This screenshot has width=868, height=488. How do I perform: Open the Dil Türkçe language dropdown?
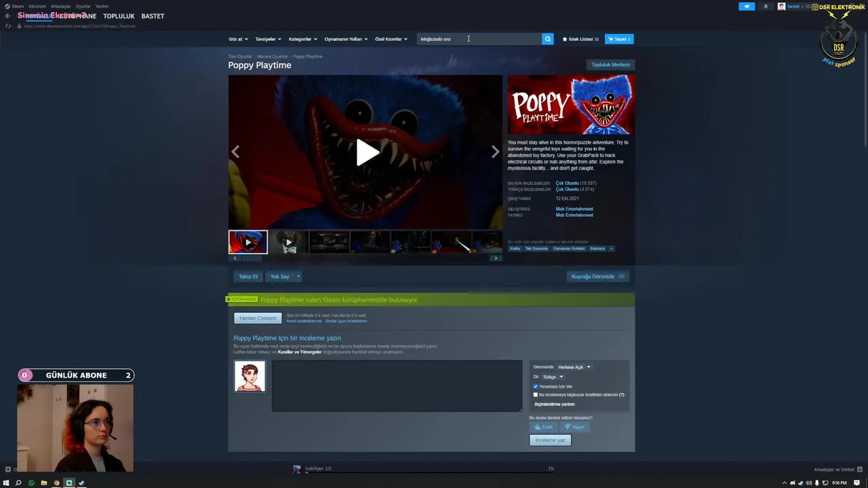point(552,377)
